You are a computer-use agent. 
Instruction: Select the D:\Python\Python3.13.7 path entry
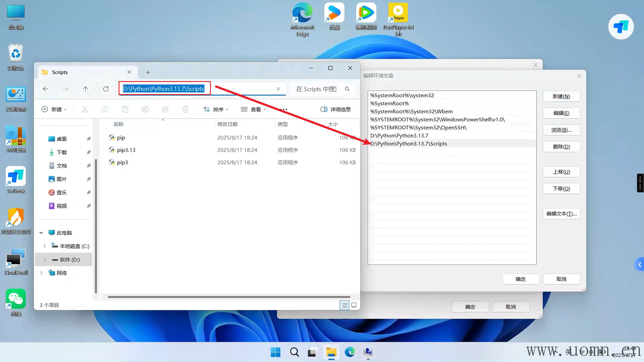(399, 136)
